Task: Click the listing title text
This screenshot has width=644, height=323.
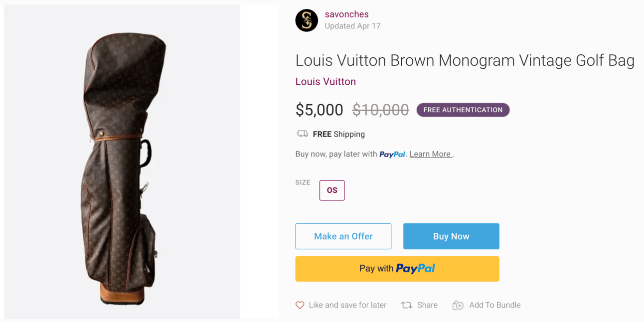Action: click(x=465, y=61)
